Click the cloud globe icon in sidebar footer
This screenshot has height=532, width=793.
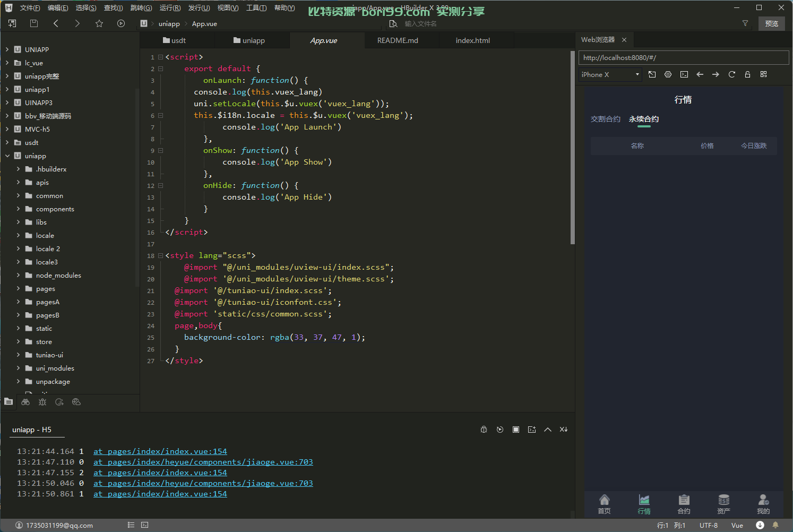(76, 402)
